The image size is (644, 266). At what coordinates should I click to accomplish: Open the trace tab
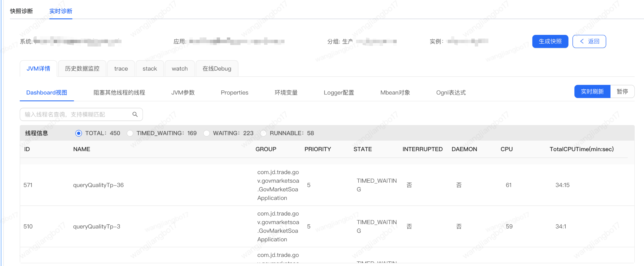point(121,68)
